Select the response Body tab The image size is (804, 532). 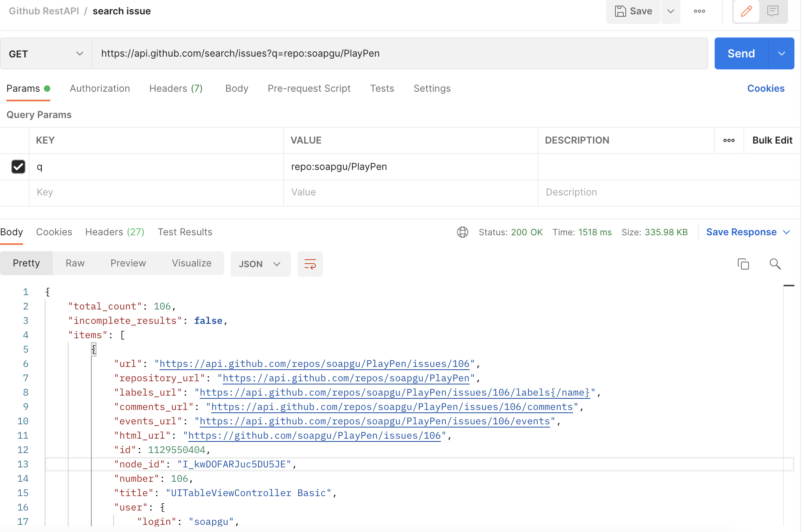point(12,232)
